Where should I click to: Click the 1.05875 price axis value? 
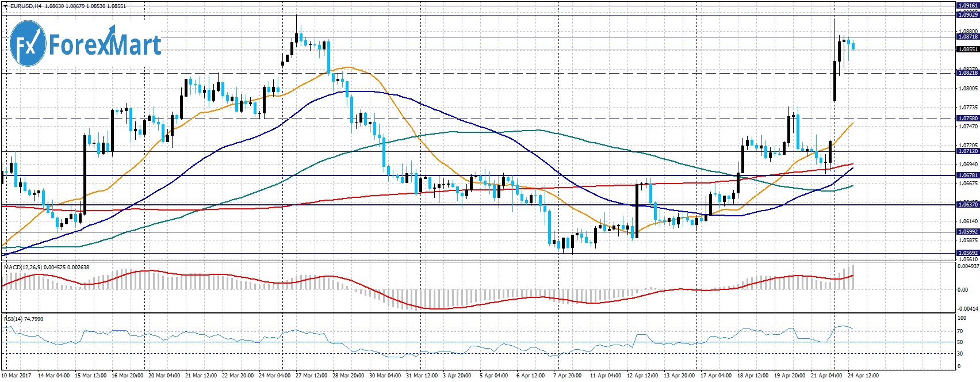[x=967, y=240]
